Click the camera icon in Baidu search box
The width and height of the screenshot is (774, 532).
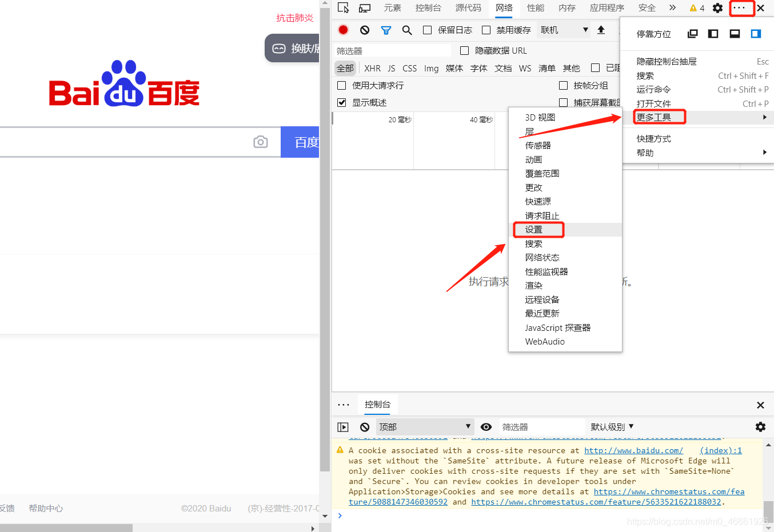point(261,142)
